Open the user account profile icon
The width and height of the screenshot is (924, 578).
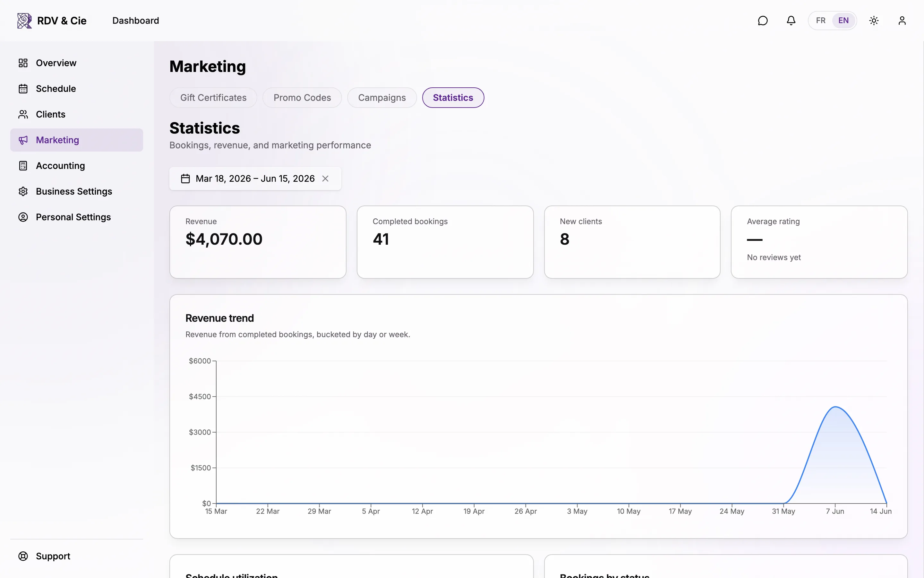pyautogui.click(x=902, y=21)
